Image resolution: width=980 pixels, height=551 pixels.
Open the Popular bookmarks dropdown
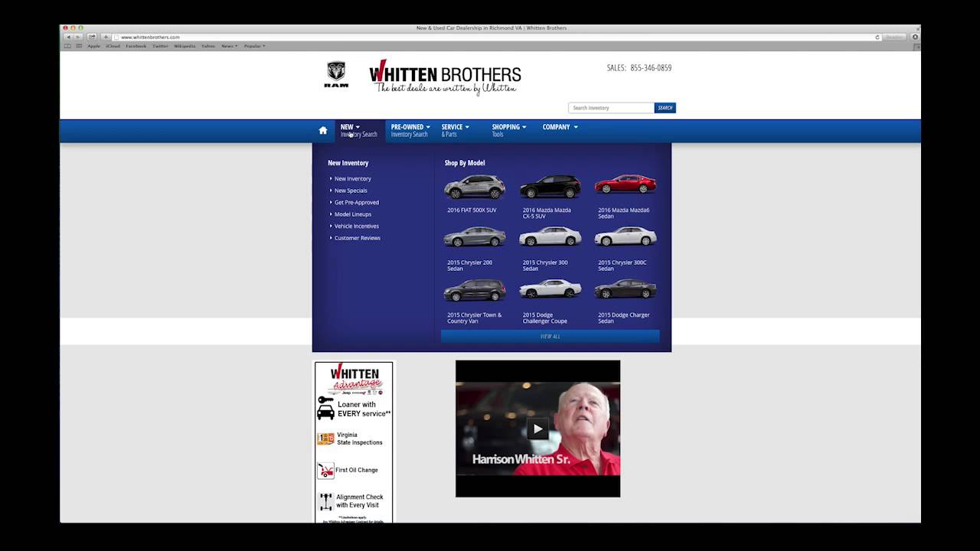pyautogui.click(x=254, y=46)
